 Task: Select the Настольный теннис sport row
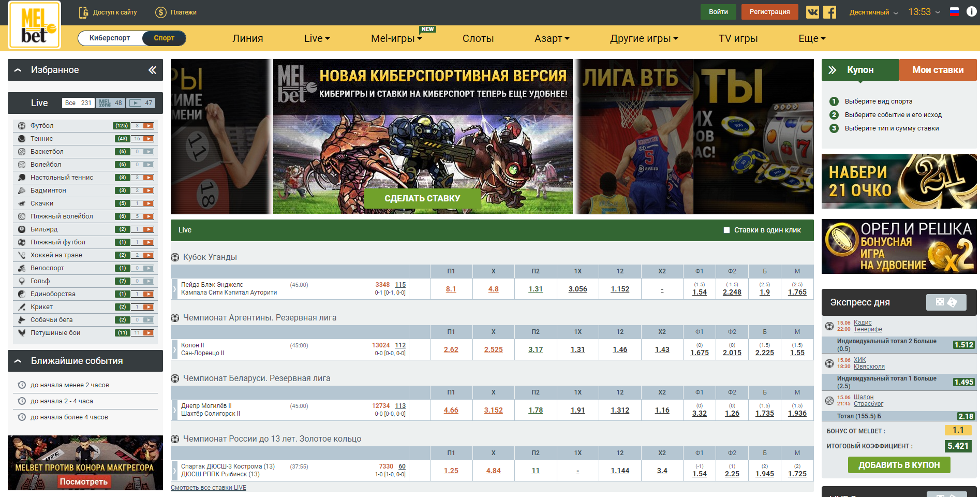[85, 178]
